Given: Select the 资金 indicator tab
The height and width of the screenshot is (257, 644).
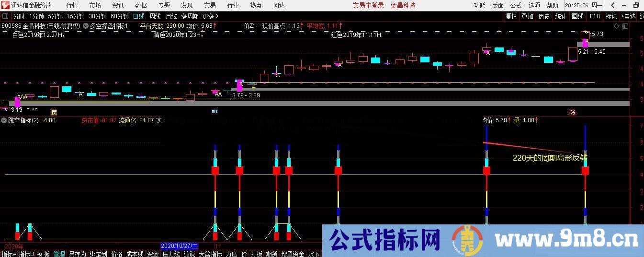Looking at the screenshot, I should point(153,254).
